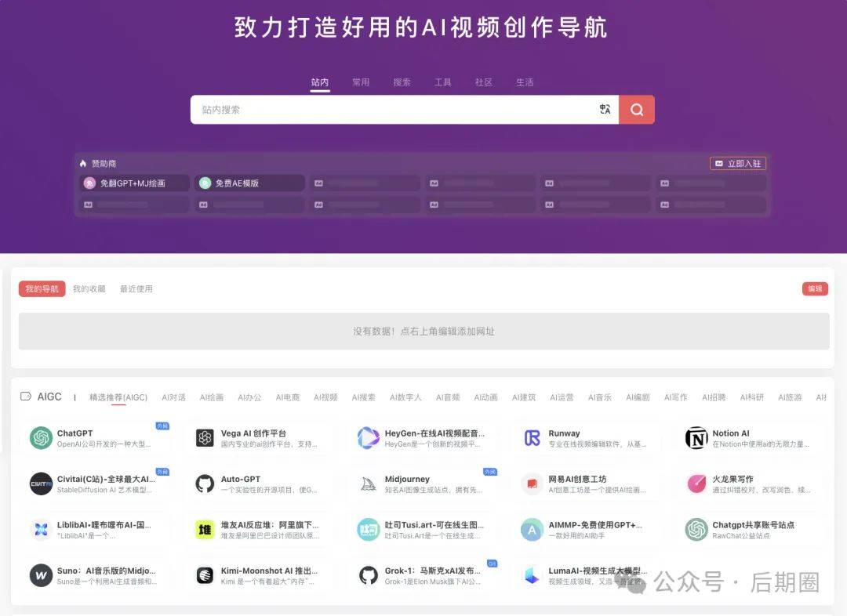Open the Grok-1 GitHub icon
This screenshot has width=847, height=616.
pos(369,575)
